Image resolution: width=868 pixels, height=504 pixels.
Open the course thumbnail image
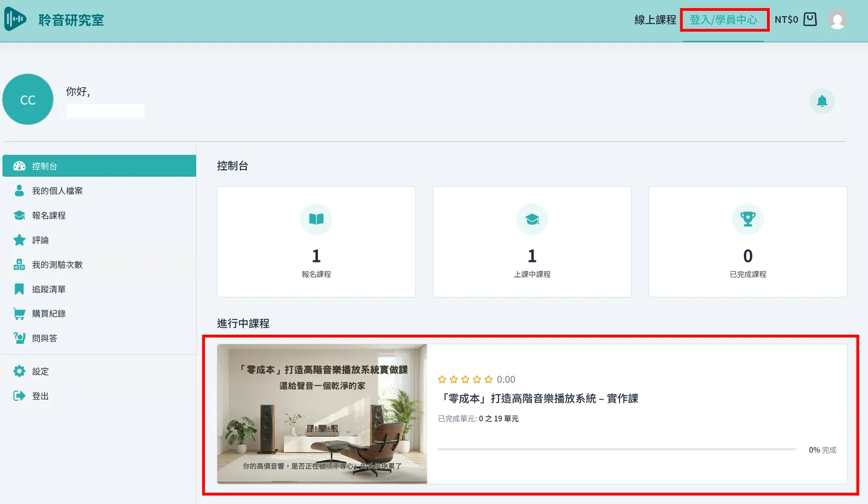tap(322, 414)
